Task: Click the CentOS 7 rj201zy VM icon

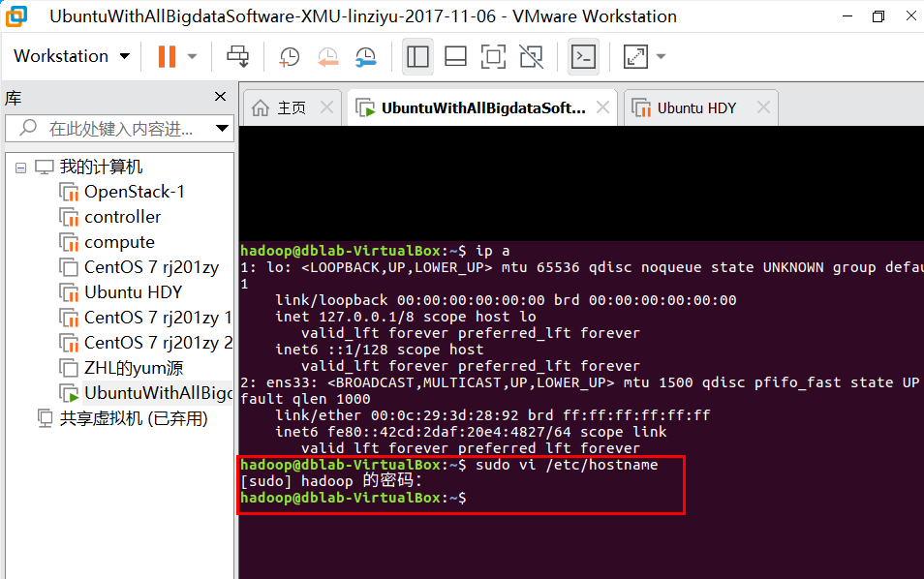Action: click(69, 267)
